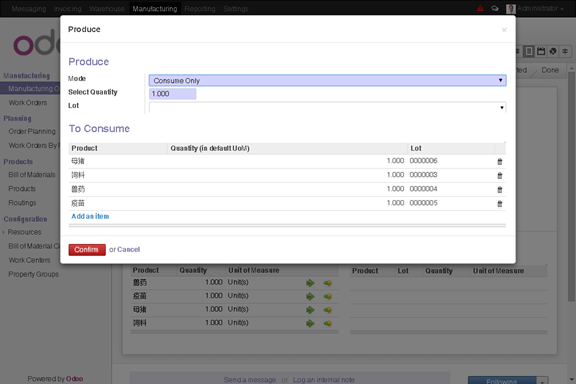The image size is (576, 384).
Task: Open the Messaging top menu
Action: point(29,9)
